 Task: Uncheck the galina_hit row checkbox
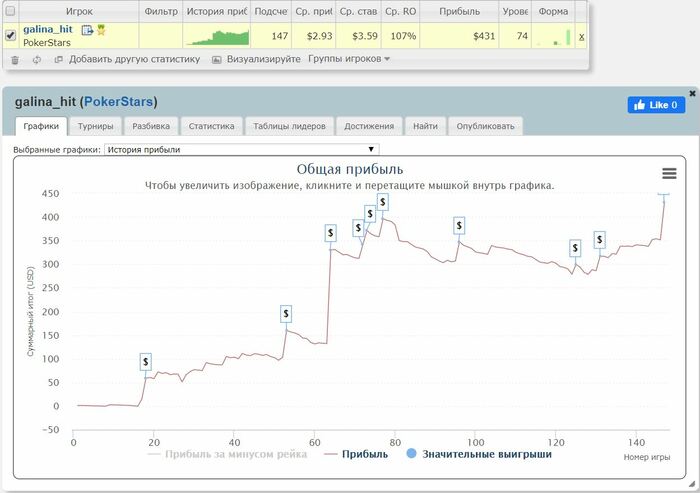click(x=10, y=35)
